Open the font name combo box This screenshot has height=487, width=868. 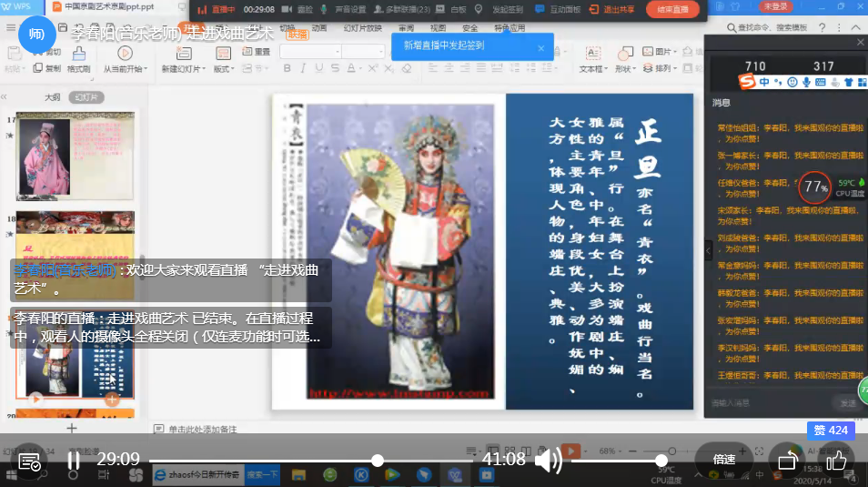pos(310,52)
